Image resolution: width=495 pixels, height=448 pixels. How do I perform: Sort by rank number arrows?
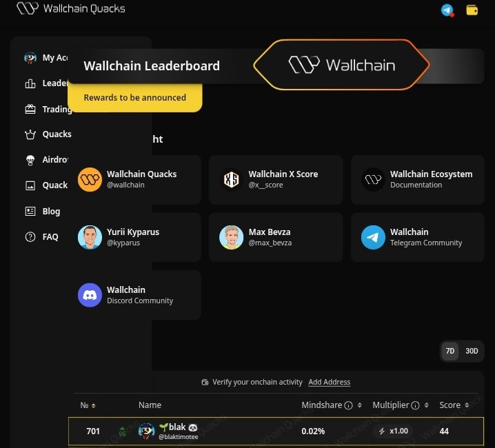point(94,405)
